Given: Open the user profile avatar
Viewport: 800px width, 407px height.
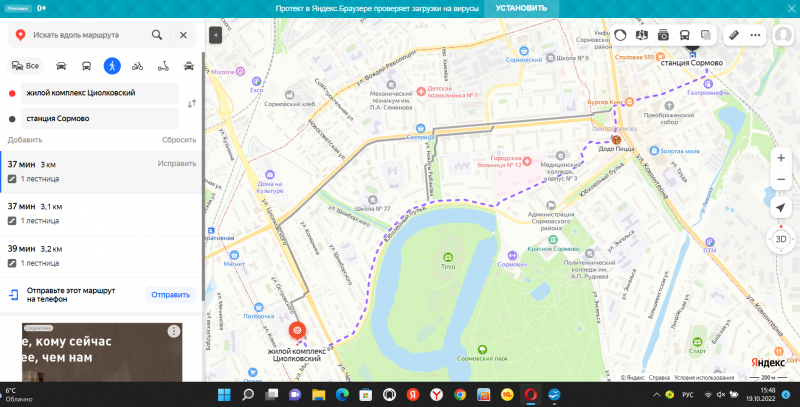Looking at the screenshot, I should pyautogui.click(x=783, y=35).
